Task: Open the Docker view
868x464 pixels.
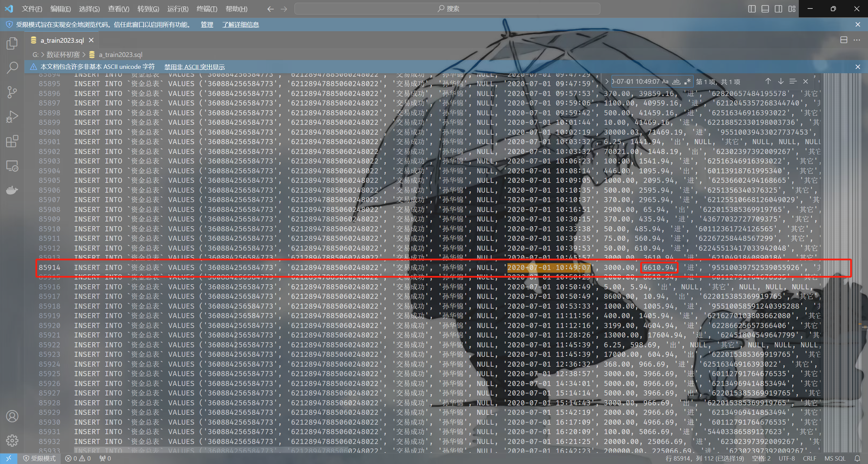Action: (12, 190)
